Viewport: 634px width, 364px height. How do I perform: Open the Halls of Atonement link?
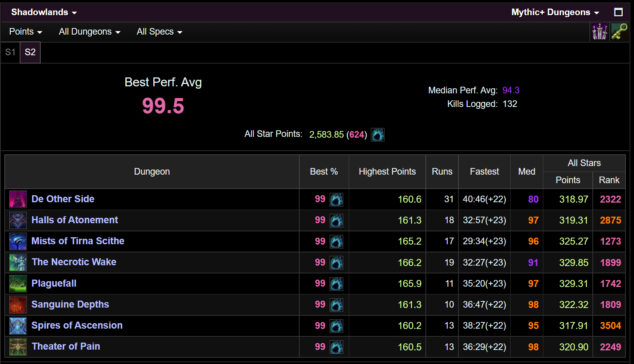pos(75,220)
